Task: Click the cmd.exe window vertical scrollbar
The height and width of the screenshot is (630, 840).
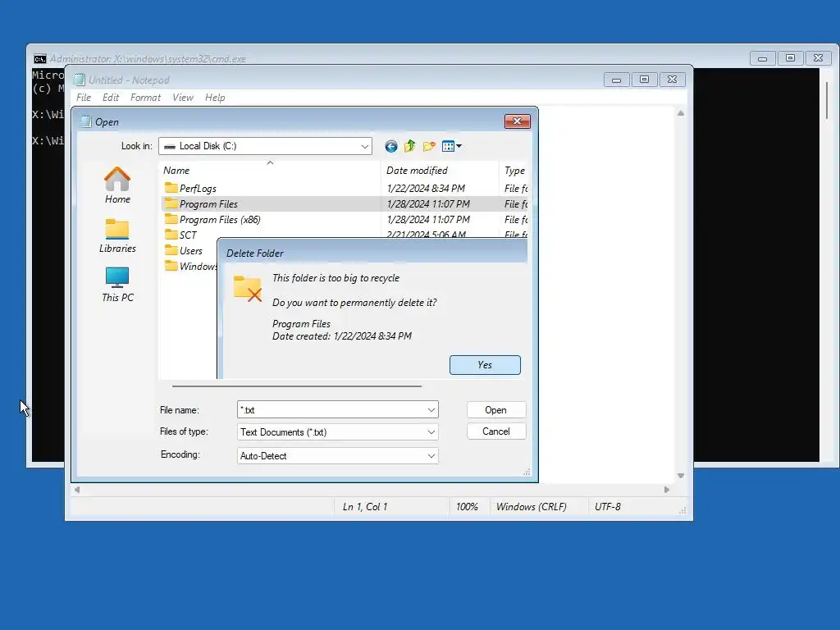Action: [x=827, y=100]
